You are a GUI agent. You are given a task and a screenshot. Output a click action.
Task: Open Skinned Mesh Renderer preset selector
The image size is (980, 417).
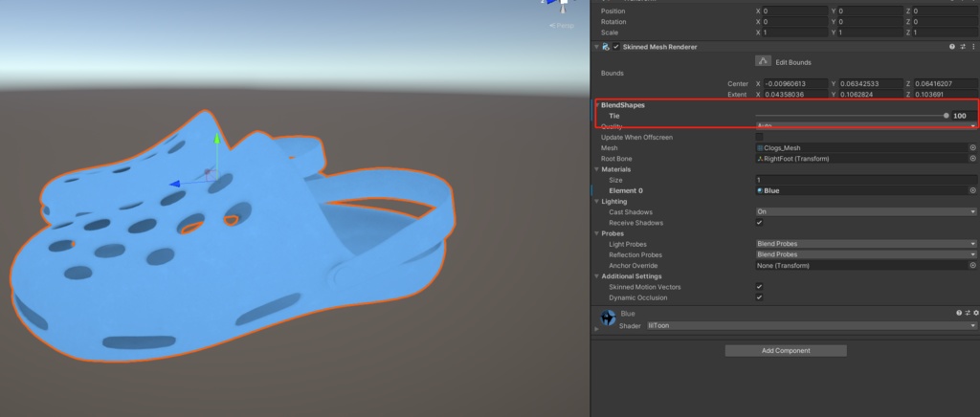pos(963,47)
